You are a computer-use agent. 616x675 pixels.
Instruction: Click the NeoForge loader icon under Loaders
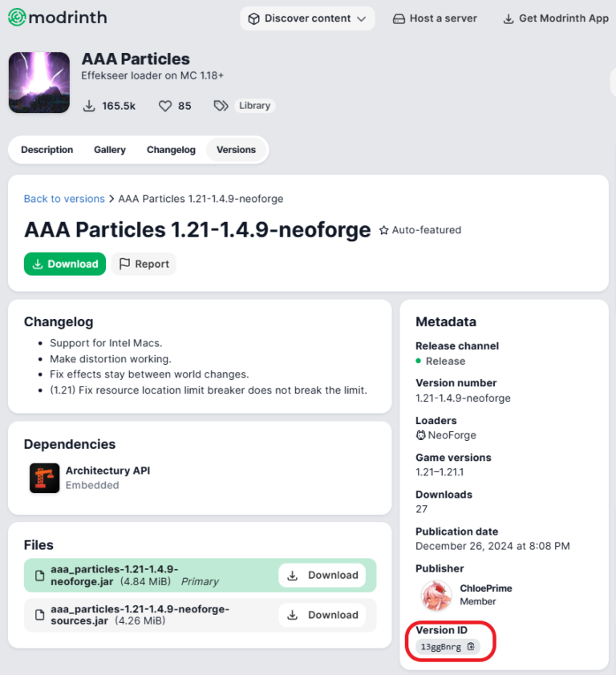(423, 436)
